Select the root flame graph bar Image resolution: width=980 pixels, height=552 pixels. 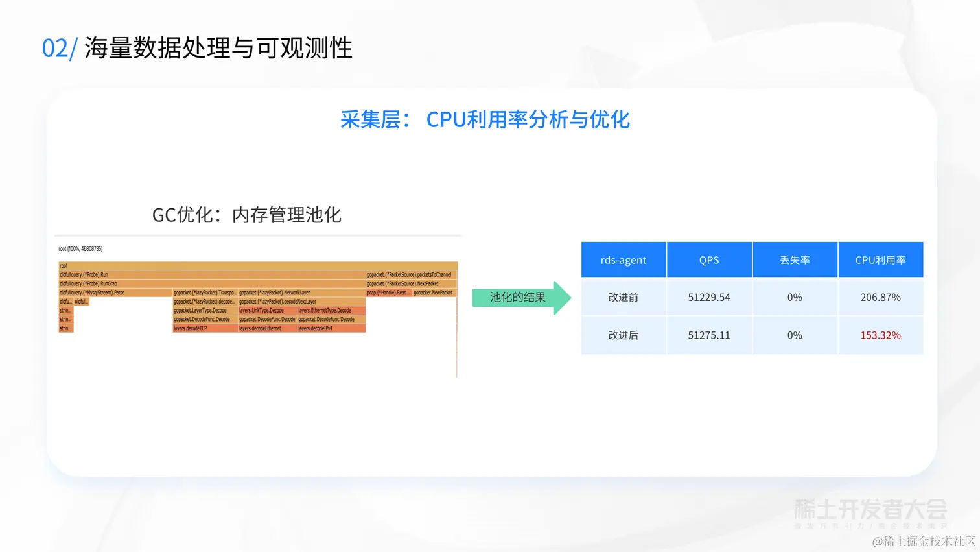click(x=258, y=266)
